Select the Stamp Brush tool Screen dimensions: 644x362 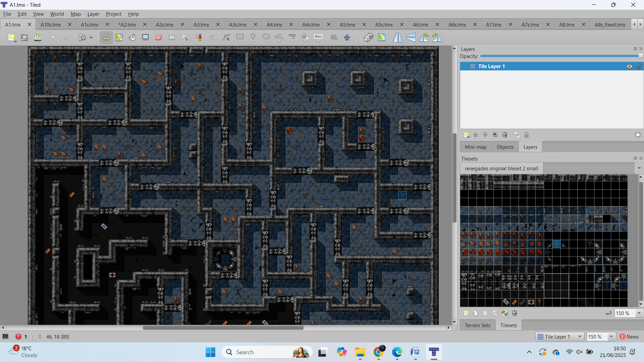pos(106,38)
